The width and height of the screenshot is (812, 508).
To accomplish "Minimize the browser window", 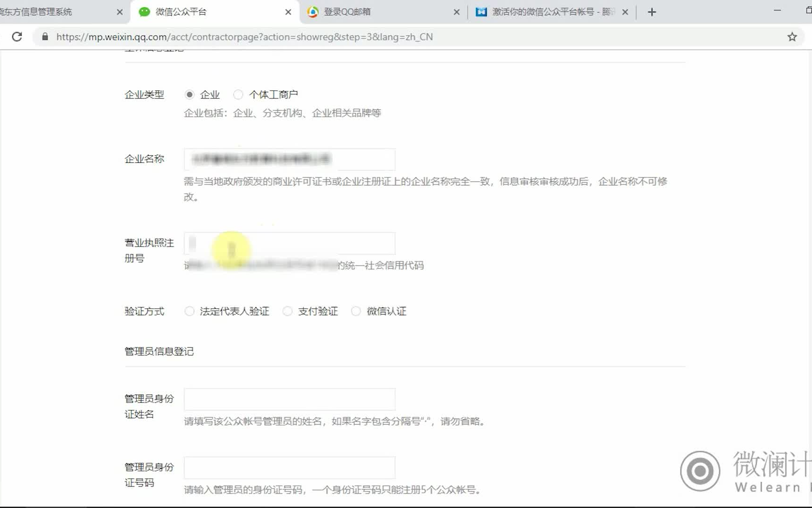I will coord(777,10).
